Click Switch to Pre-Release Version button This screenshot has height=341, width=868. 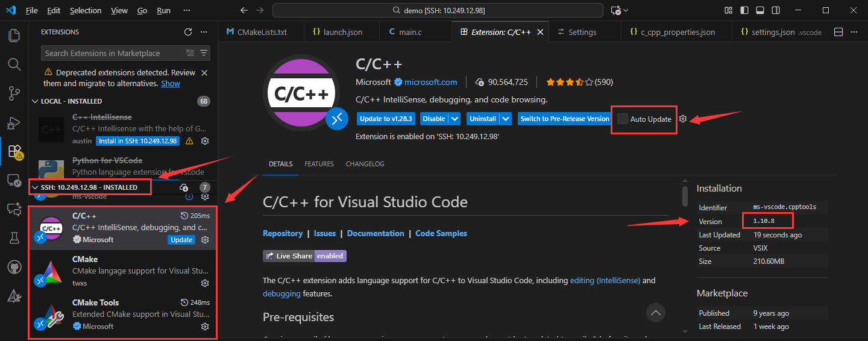(565, 119)
